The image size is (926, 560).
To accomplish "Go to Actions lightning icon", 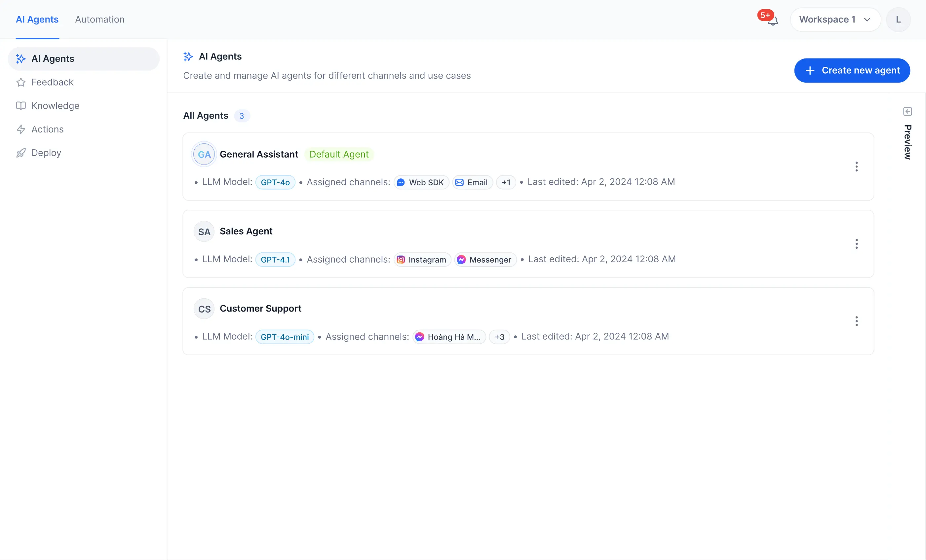I will 21,130.
